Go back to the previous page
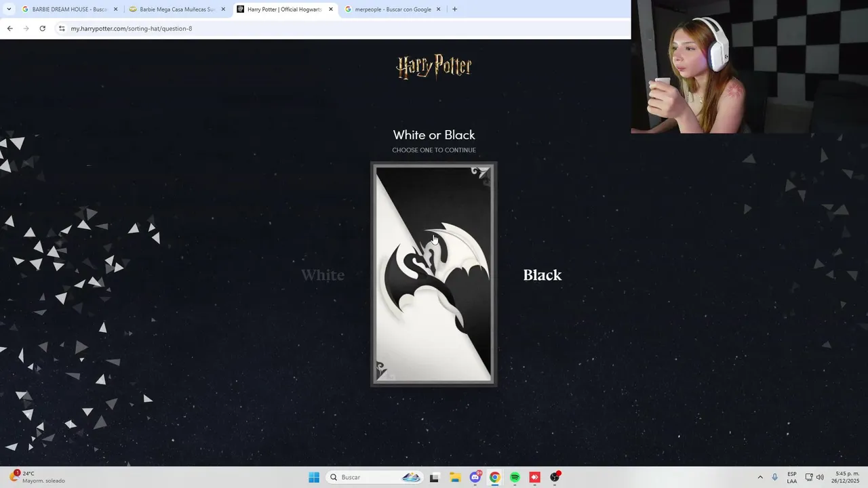The image size is (868, 488). [9, 28]
